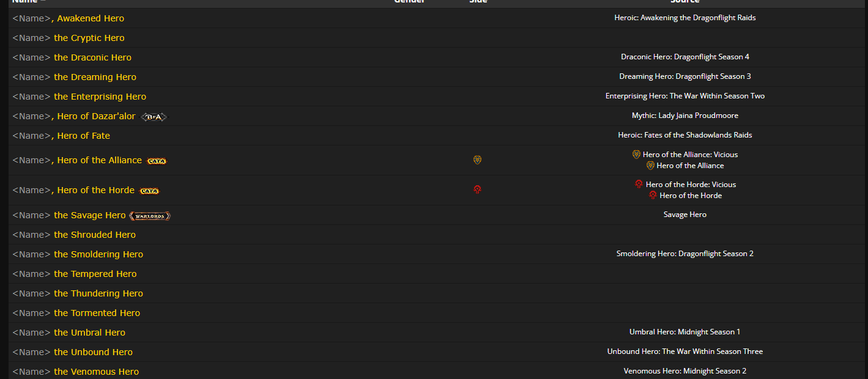Open source 'Heroic: Awakening the Dragonflight Raids'
The image size is (868, 379).
tap(685, 18)
